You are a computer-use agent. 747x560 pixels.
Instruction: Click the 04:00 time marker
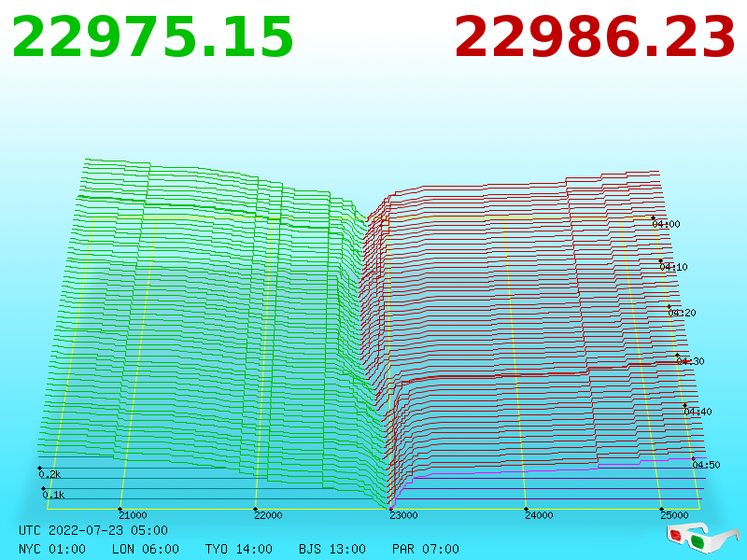[666, 224]
